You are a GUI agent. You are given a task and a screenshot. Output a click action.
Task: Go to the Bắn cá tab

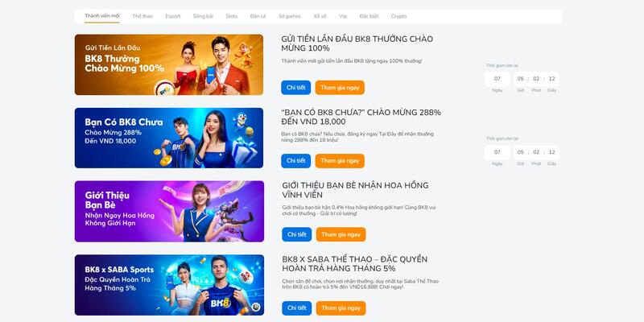tap(258, 16)
